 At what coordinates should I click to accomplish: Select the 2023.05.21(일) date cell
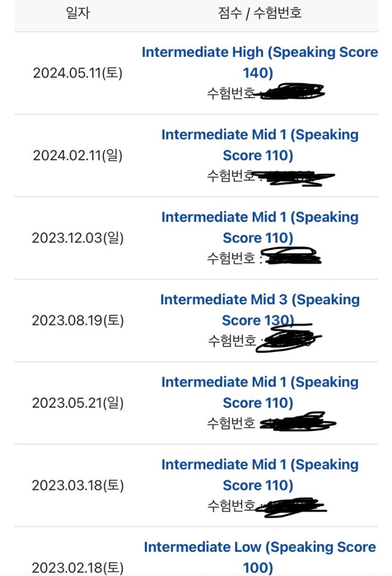78,403
